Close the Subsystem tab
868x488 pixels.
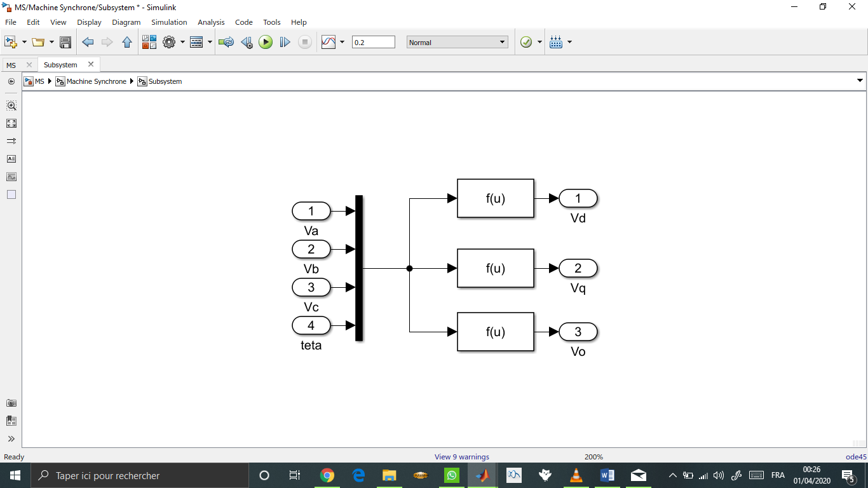91,64
